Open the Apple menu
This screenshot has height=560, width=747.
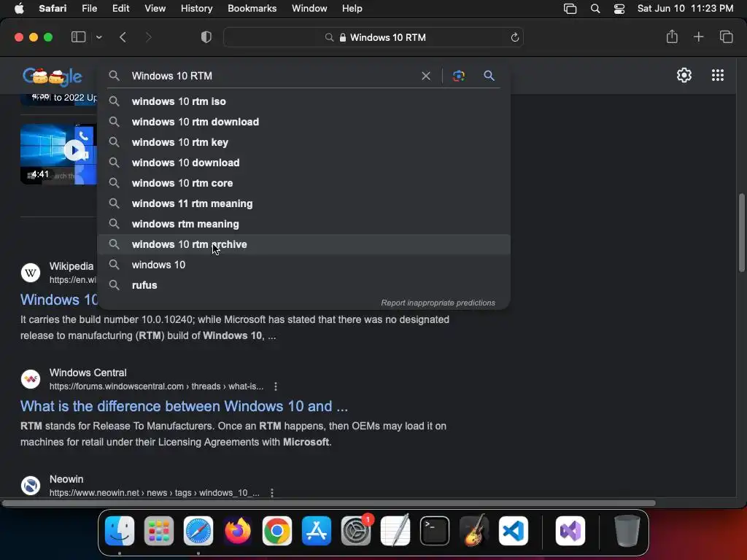[x=19, y=9]
